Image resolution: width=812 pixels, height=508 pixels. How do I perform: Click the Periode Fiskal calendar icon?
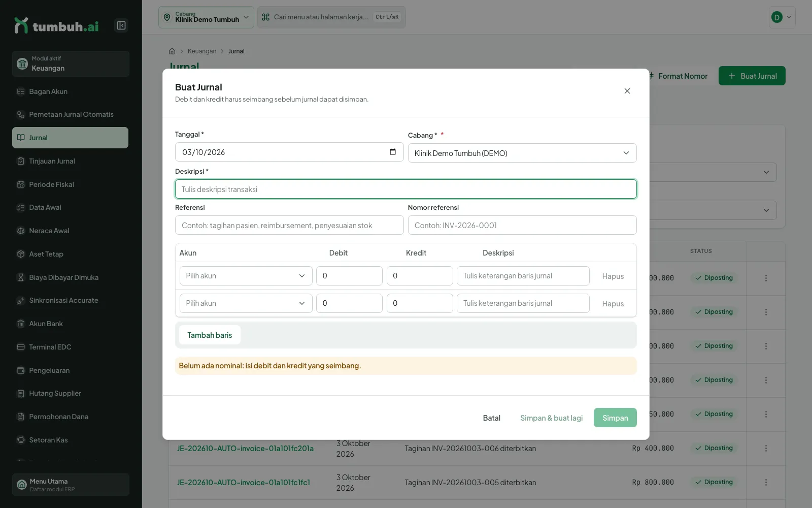pyautogui.click(x=21, y=184)
